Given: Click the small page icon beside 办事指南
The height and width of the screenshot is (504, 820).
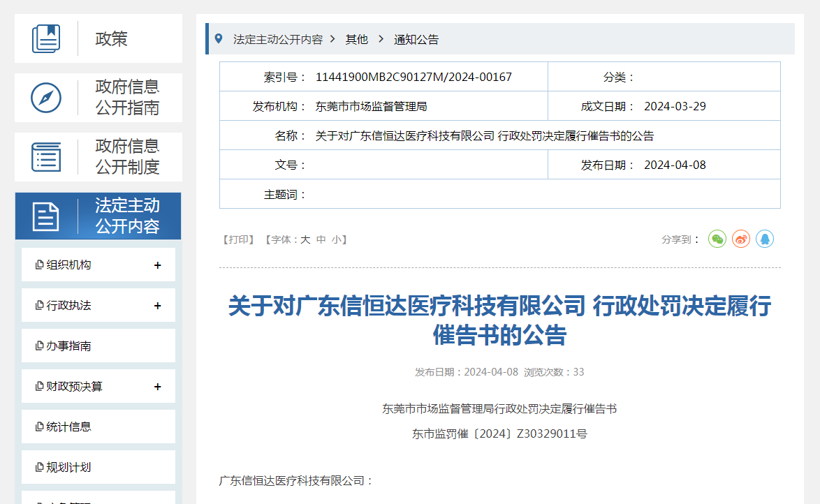Looking at the screenshot, I should coord(39,346).
